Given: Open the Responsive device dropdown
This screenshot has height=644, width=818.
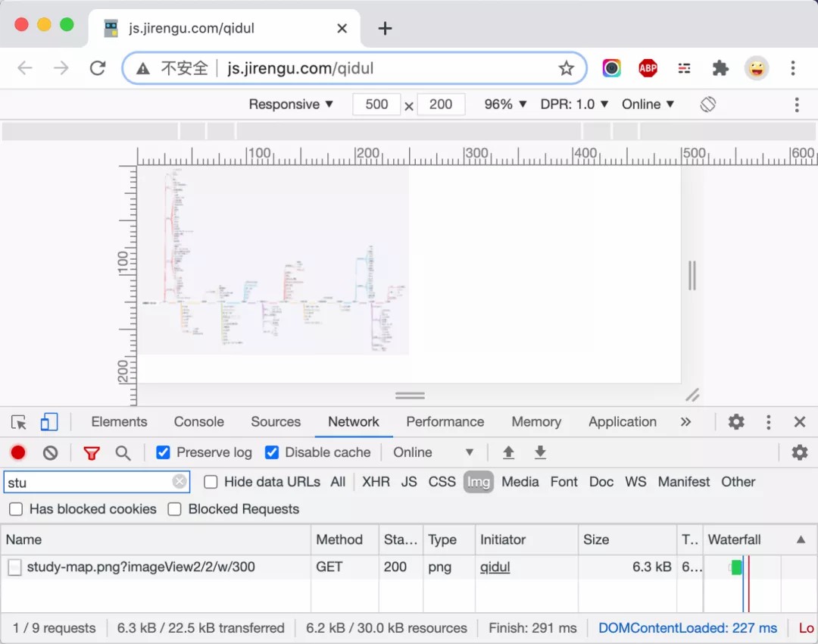Looking at the screenshot, I should (291, 105).
